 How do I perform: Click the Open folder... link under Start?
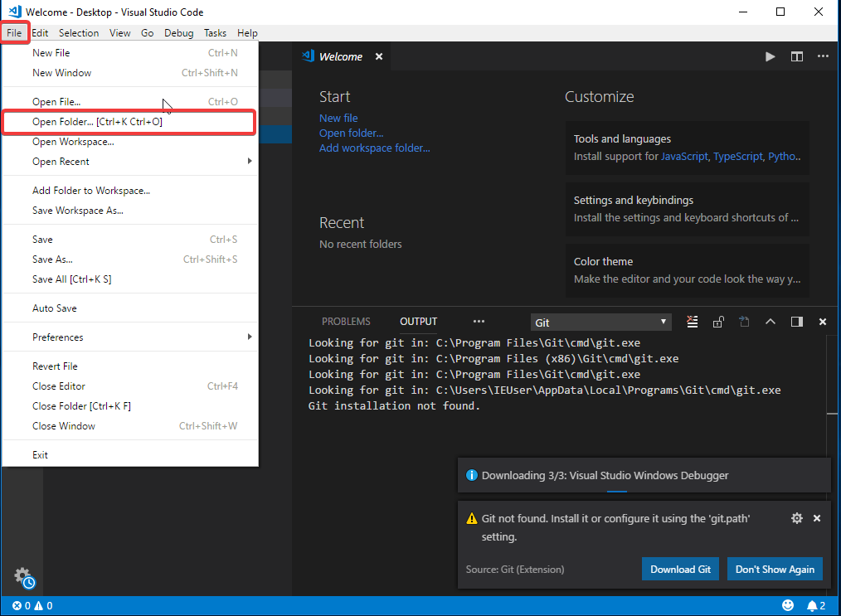(x=352, y=133)
